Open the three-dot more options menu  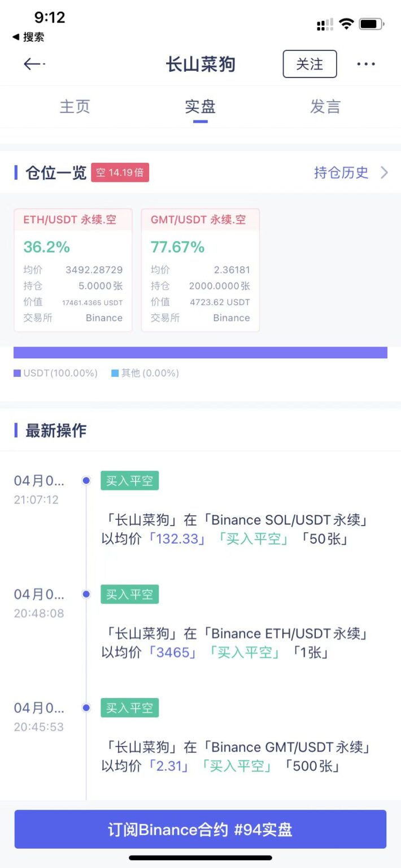pyautogui.click(x=366, y=64)
